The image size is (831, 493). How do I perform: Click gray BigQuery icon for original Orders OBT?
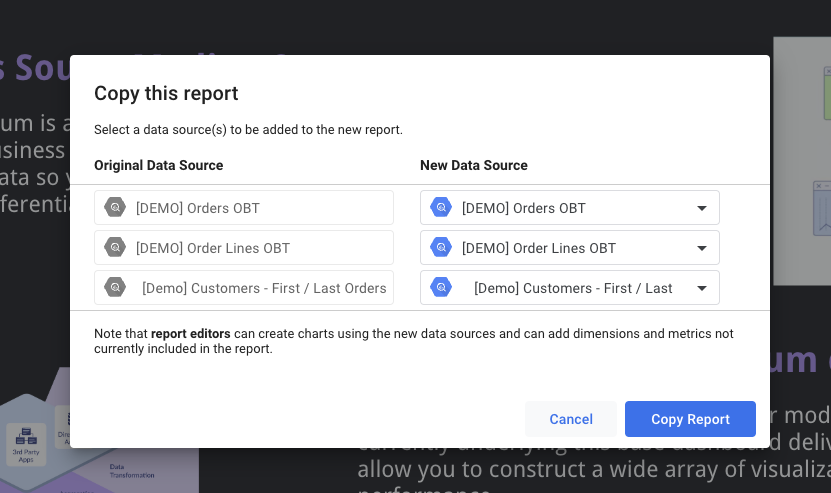115,207
